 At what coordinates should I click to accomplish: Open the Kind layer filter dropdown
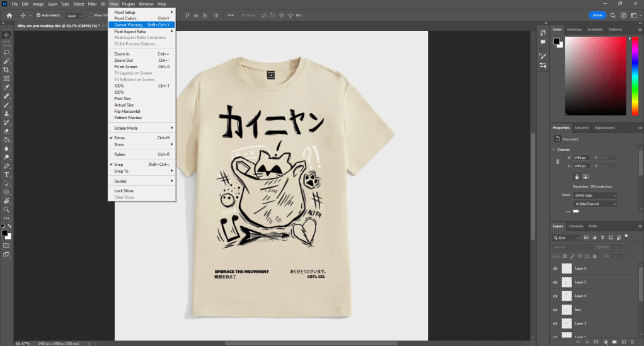pyautogui.click(x=567, y=238)
